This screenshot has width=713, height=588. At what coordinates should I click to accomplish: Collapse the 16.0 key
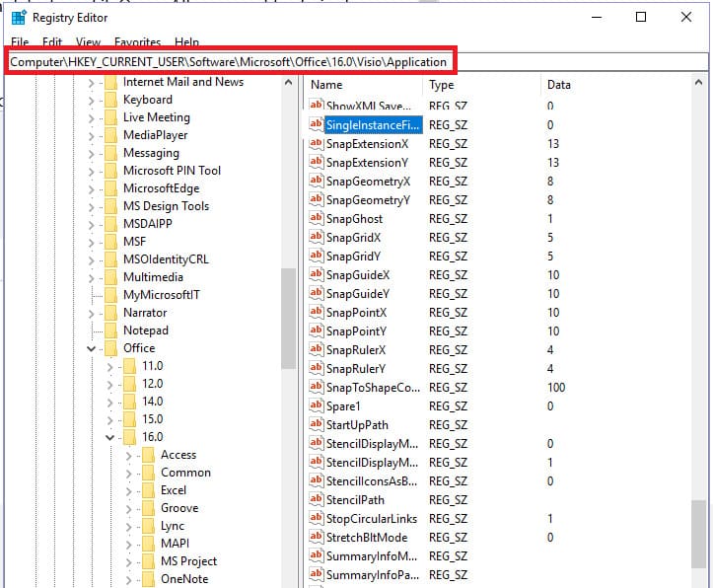[110, 437]
